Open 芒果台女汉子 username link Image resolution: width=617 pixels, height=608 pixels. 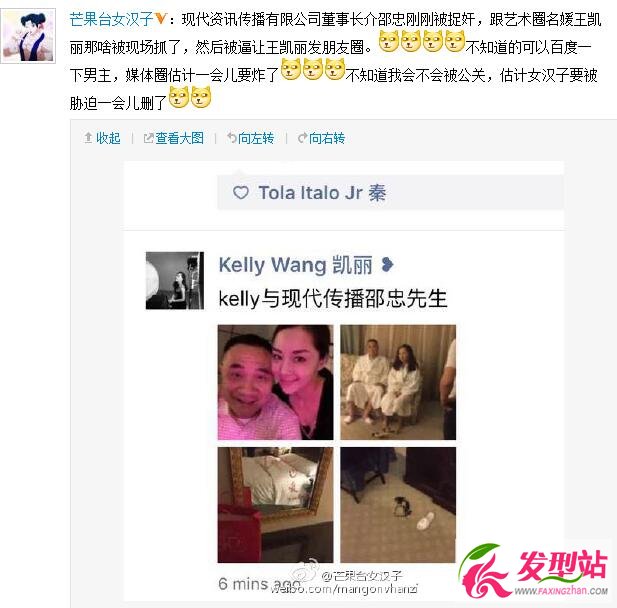pyautogui.click(x=112, y=19)
